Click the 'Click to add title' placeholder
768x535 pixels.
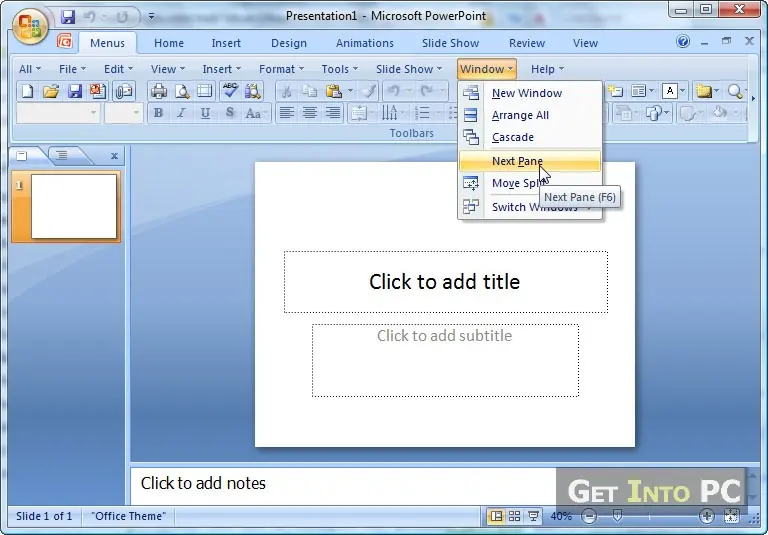pos(445,282)
